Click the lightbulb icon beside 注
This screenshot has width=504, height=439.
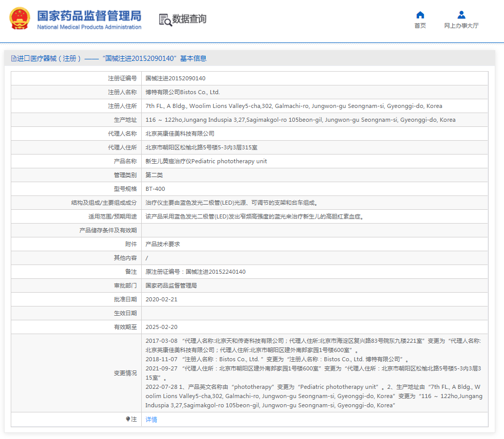point(128,419)
